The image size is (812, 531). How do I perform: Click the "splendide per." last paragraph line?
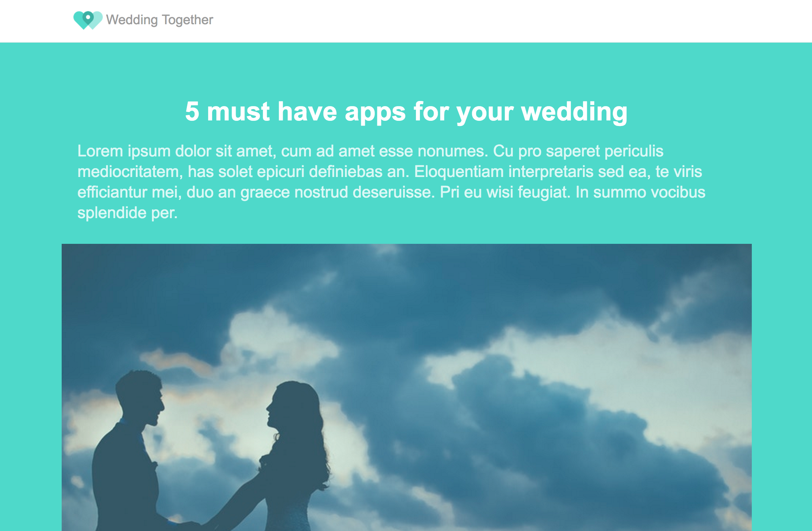[127, 213]
